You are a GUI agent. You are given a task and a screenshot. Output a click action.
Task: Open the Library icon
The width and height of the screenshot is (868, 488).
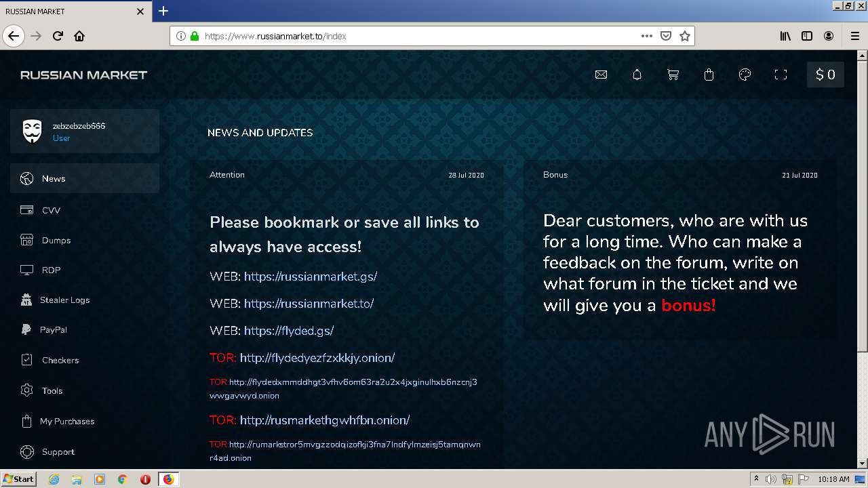click(x=785, y=36)
